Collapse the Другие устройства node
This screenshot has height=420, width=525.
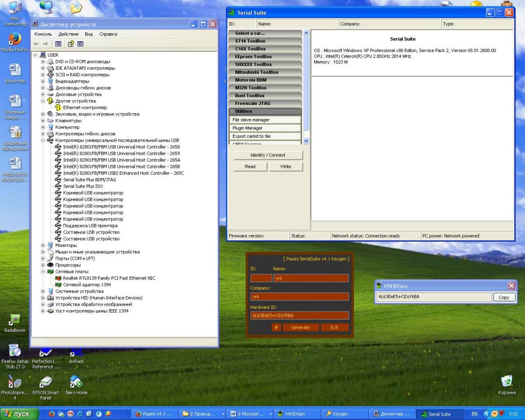point(43,101)
